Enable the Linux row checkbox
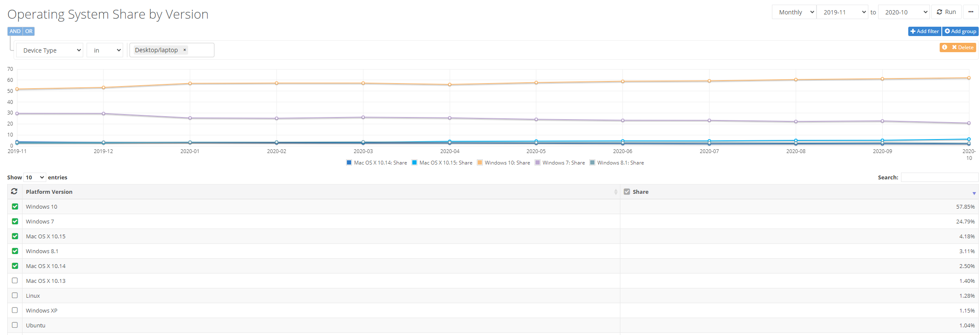This screenshot has height=335, width=980. pos(15,296)
